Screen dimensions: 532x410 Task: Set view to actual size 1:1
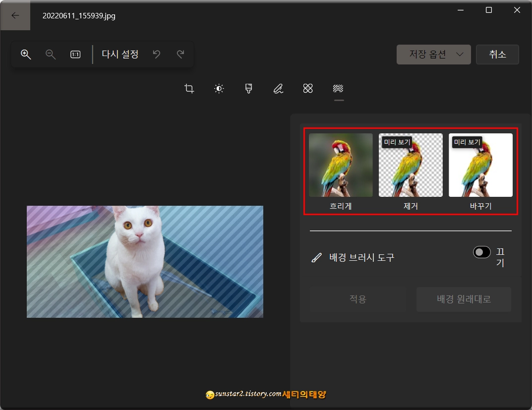pos(75,54)
